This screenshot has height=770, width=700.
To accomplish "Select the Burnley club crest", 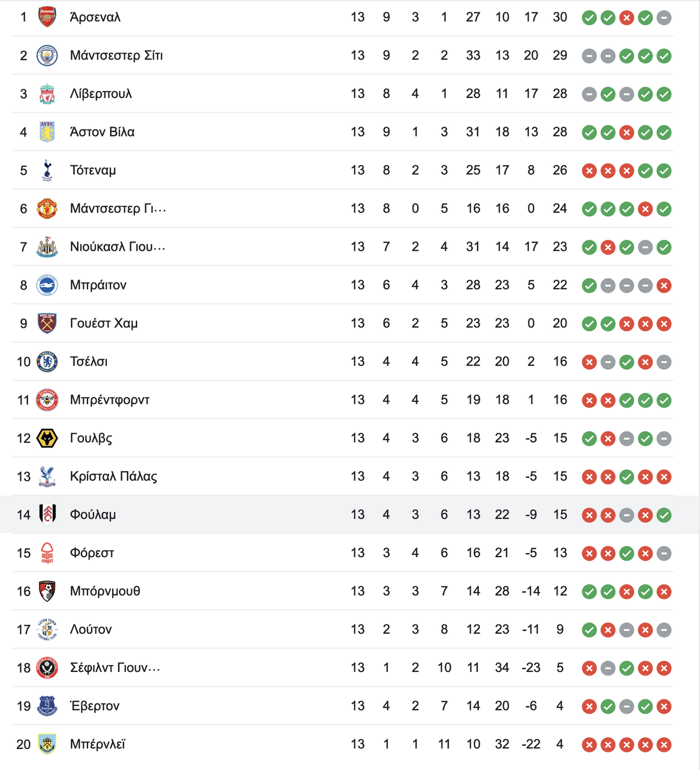I will pos(47,744).
